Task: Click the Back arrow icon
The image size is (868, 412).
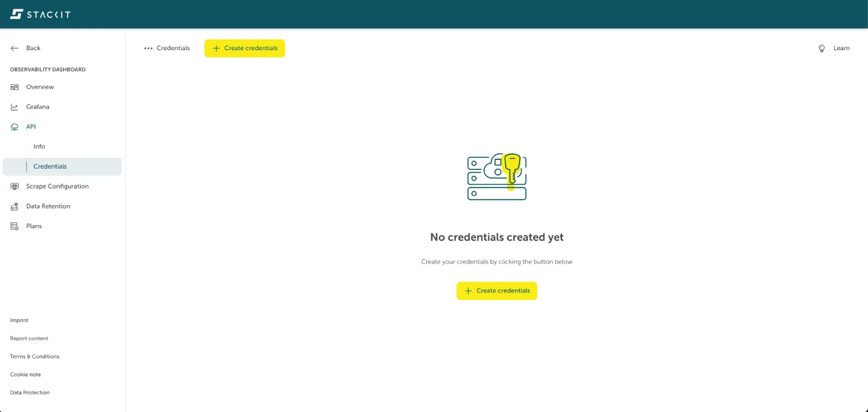Action: point(14,48)
